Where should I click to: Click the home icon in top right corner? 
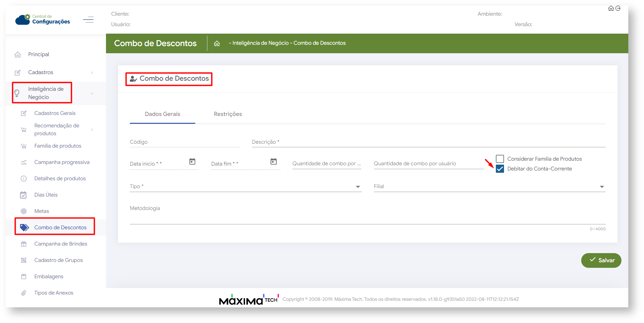point(611,8)
